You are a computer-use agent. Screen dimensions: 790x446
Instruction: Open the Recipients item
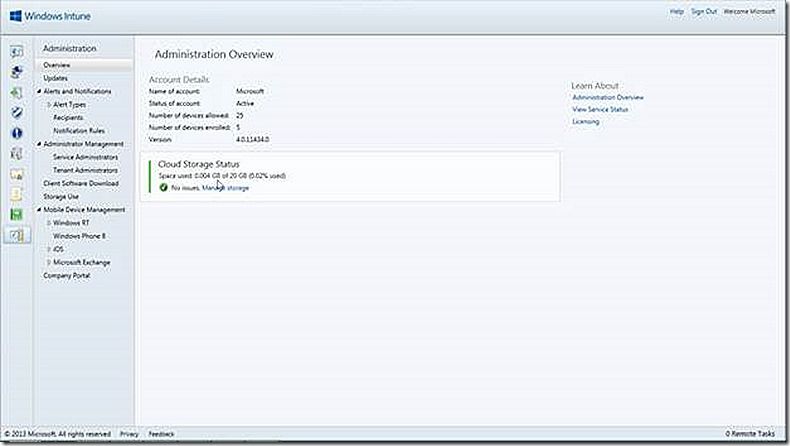point(69,117)
